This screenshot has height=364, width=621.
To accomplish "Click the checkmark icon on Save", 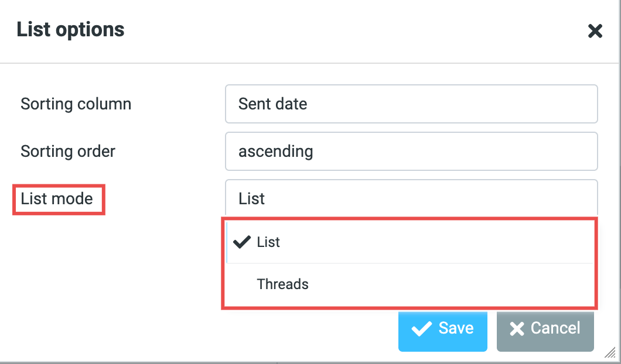I will 421,329.
